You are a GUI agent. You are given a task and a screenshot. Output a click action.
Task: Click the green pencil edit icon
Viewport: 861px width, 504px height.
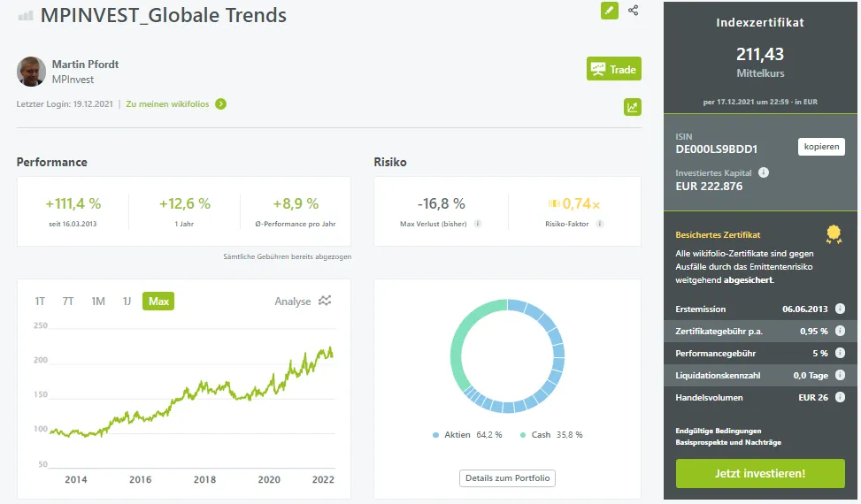click(x=610, y=11)
